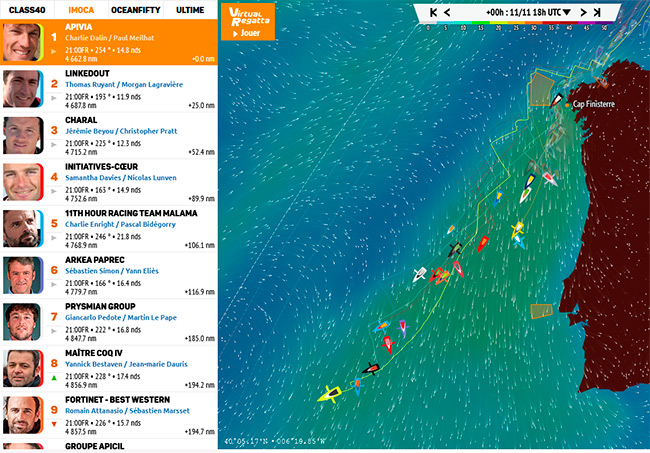Screen dimensions: 650x453
Task: Open the ULTIME fleet tab
Action: 190,9
